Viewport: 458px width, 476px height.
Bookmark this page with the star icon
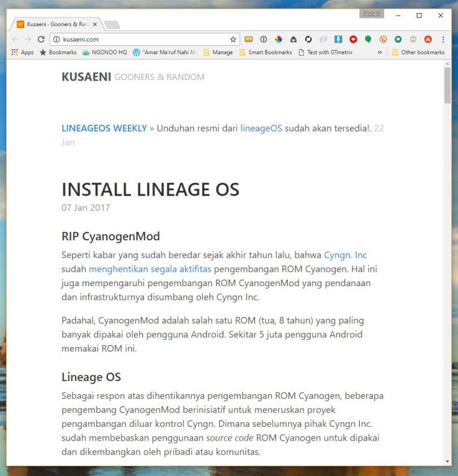(x=233, y=39)
